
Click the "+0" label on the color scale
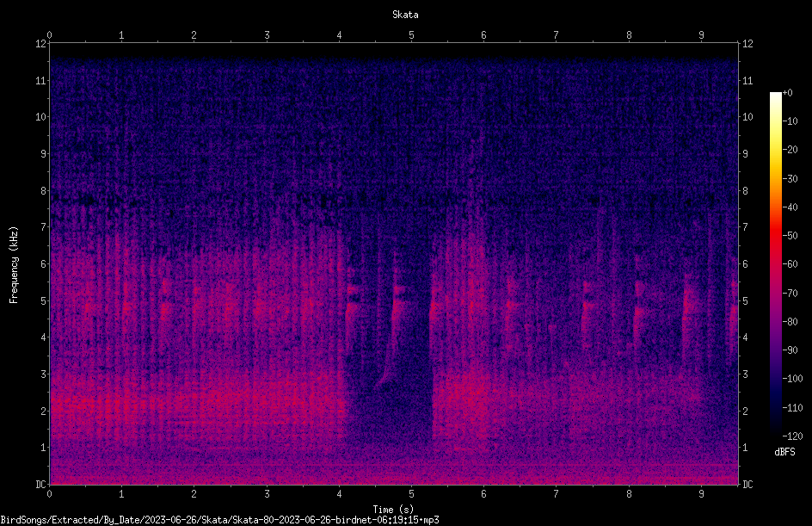coord(787,93)
